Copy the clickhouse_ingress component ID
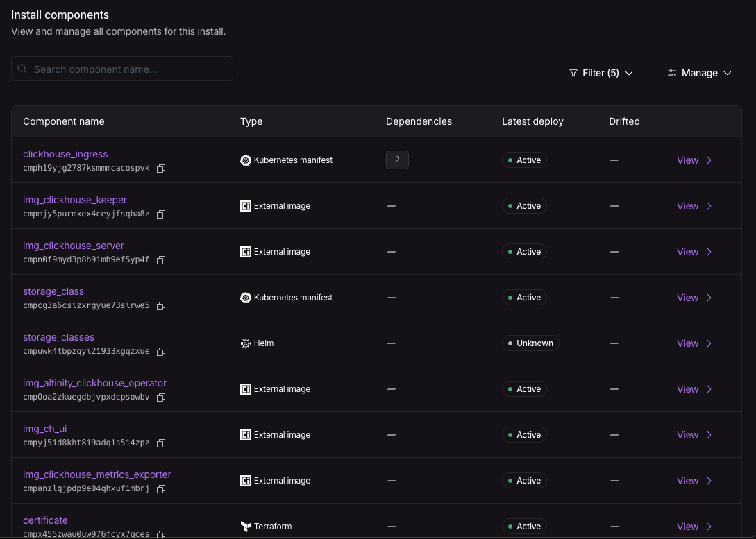This screenshot has width=756, height=539. click(x=161, y=168)
